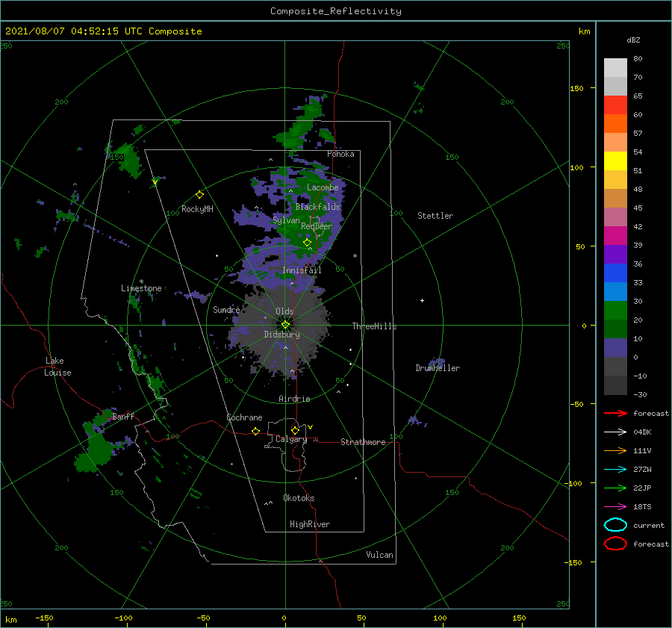Click the Drumheller city label
The image size is (672, 628).
tap(438, 368)
